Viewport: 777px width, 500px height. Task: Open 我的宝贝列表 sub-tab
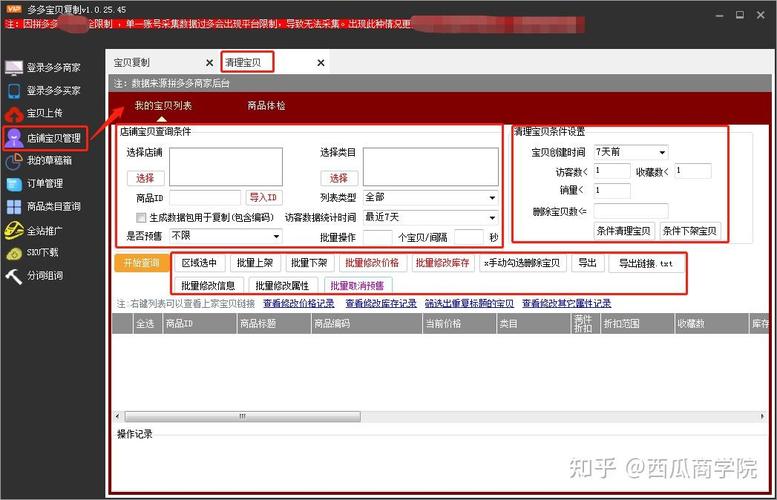coord(163,106)
